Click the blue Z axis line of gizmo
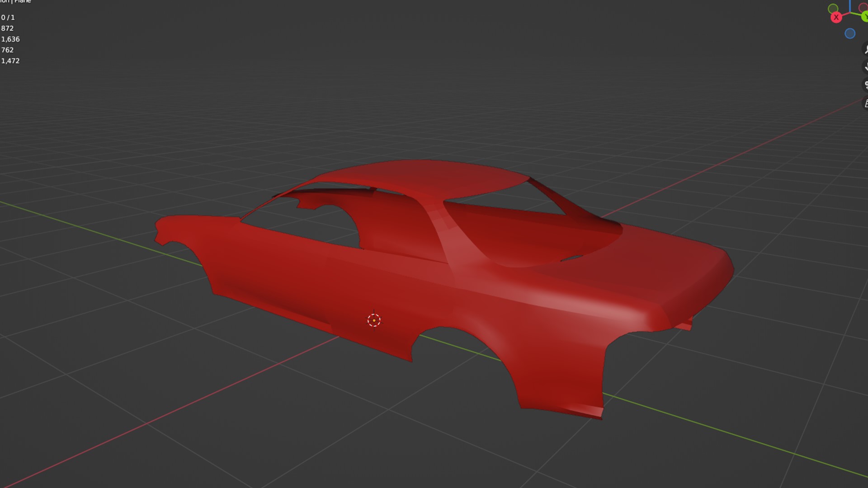 [x=850, y=6]
